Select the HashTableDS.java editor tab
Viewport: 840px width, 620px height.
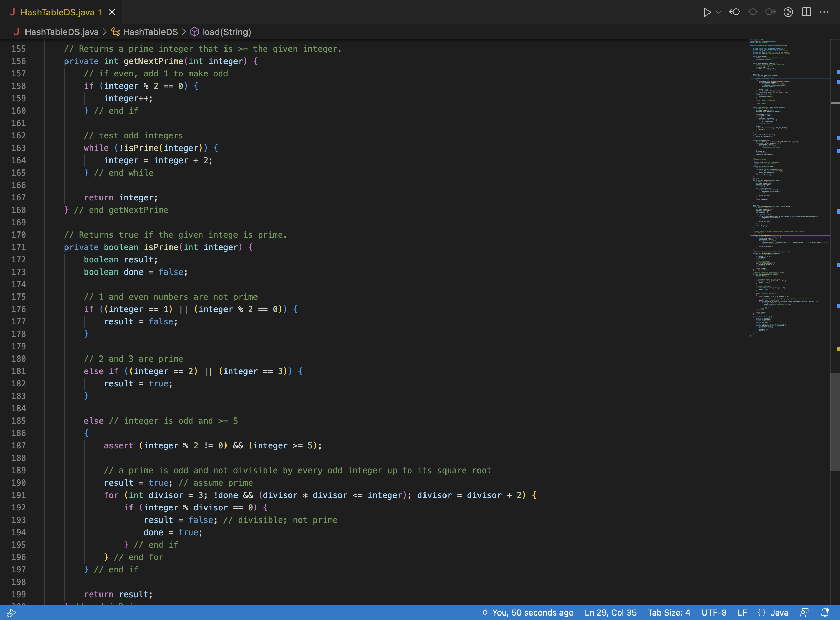[58, 12]
